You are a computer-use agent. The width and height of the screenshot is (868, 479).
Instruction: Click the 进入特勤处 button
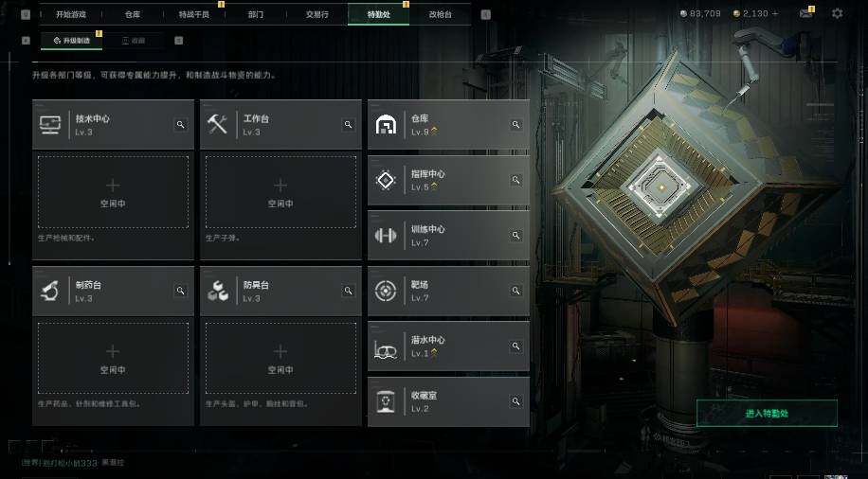coord(767,413)
